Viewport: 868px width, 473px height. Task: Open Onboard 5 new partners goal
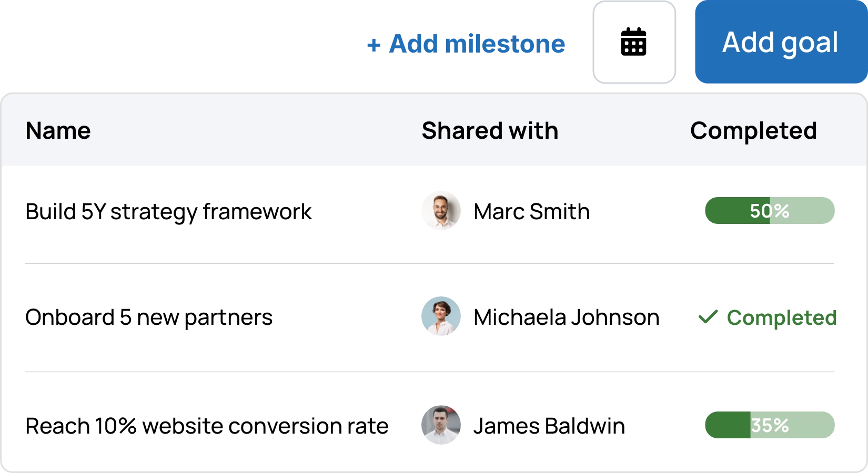(x=149, y=317)
